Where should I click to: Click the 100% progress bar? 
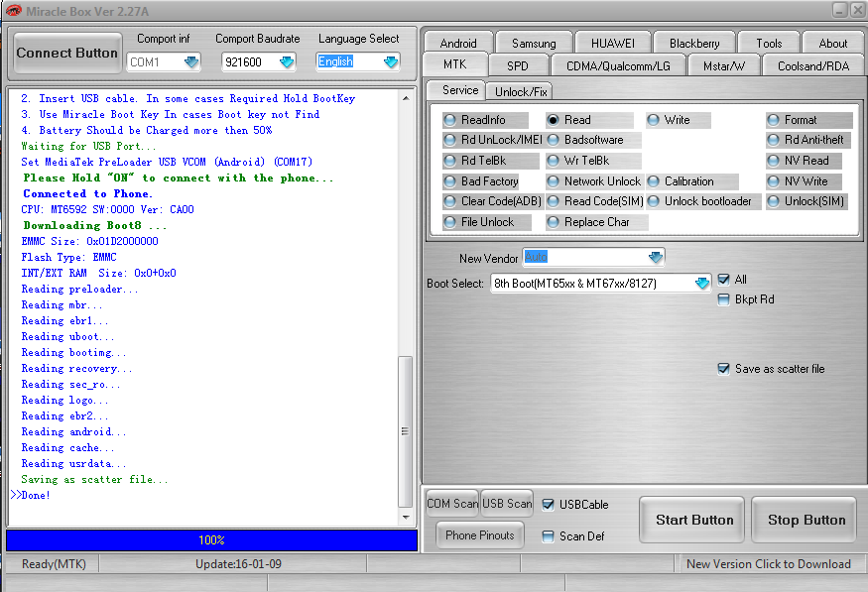[x=211, y=540]
